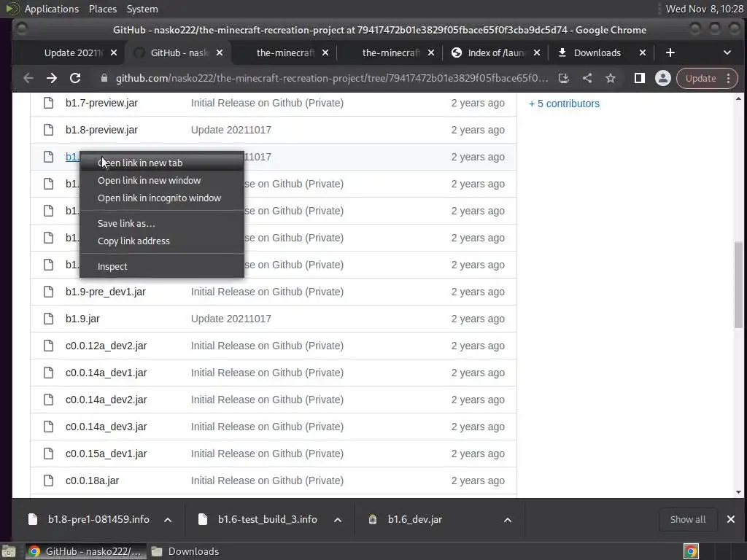Screen dimensions: 747x560
Task: Reload the current GitHub page
Action: 75,78
